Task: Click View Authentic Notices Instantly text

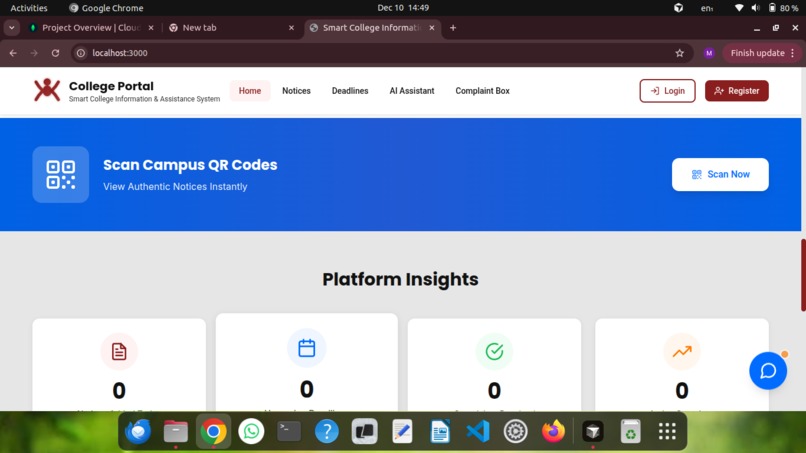Action: [x=175, y=187]
